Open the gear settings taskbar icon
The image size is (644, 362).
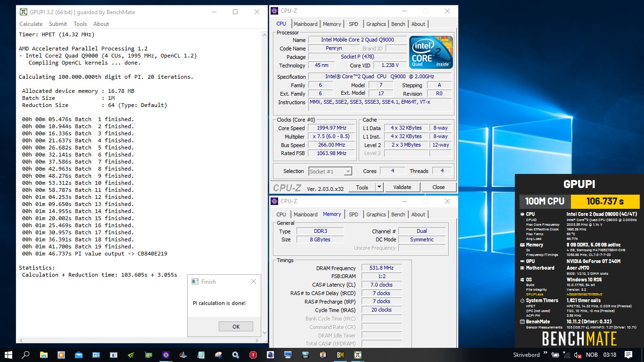235,354
